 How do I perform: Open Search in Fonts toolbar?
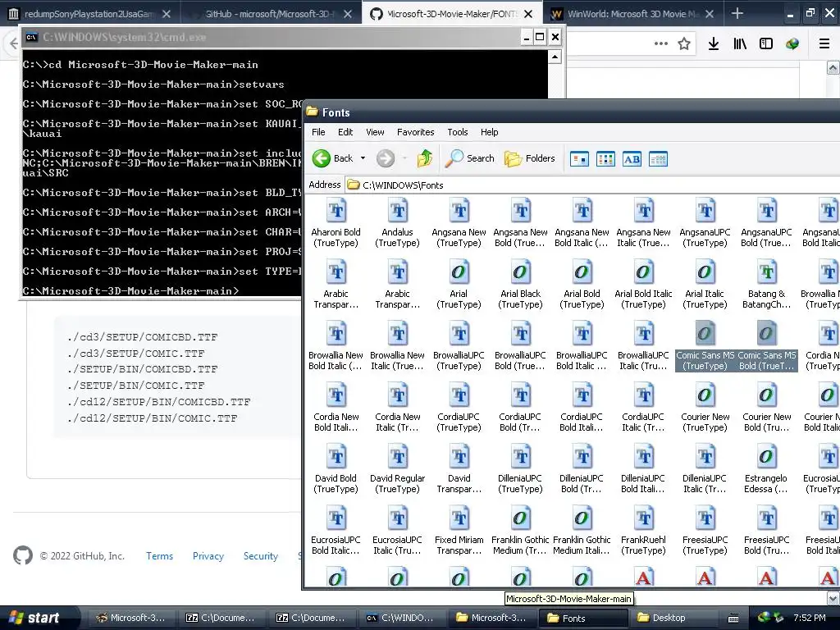coord(470,158)
